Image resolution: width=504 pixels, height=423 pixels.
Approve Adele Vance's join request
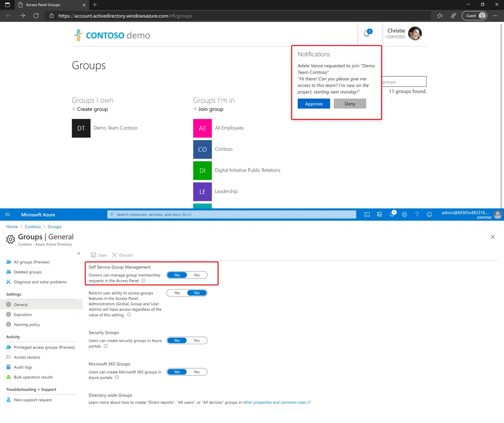coord(314,104)
